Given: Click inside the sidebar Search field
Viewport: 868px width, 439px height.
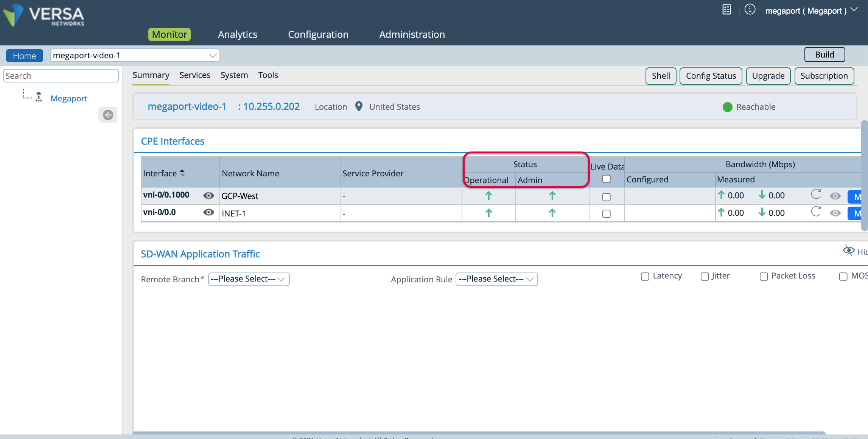Looking at the screenshot, I should click(x=61, y=75).
